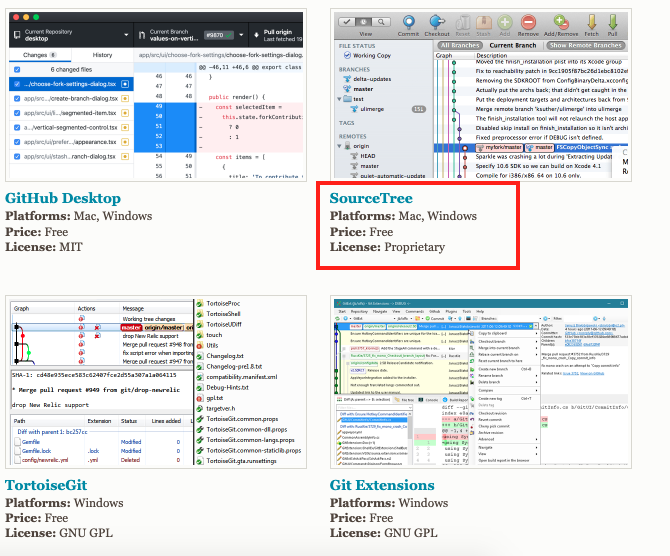The image size is (670, 556).
Task: Toggle the '6 changed files' select-all checkbox
Action: (17, 70)
